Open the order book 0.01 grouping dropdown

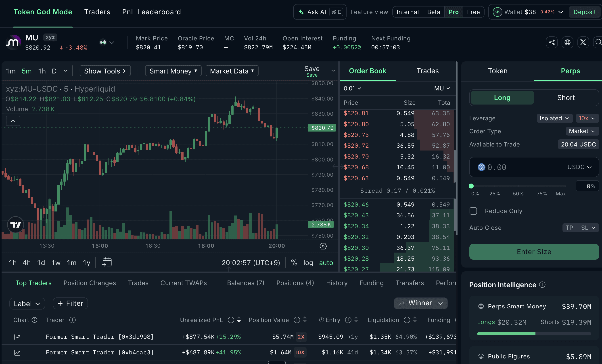click(352, 88)
